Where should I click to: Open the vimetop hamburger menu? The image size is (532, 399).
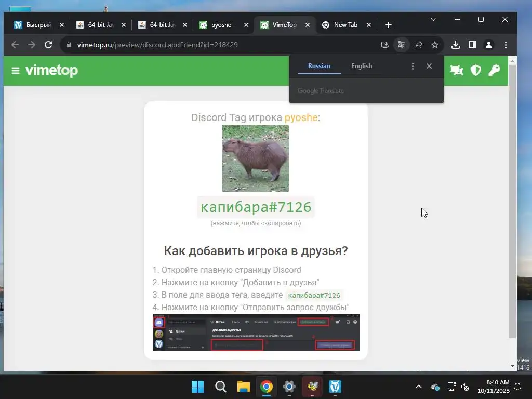point(15,71)
